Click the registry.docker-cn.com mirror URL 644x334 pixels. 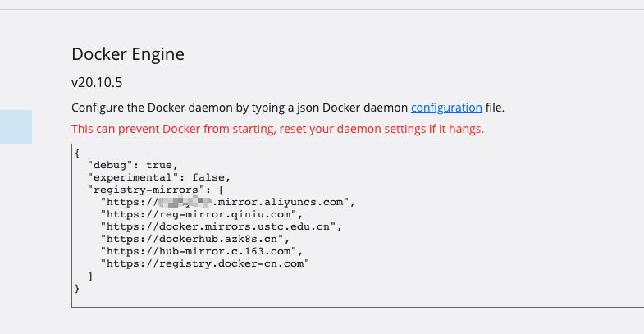(205, 263)
